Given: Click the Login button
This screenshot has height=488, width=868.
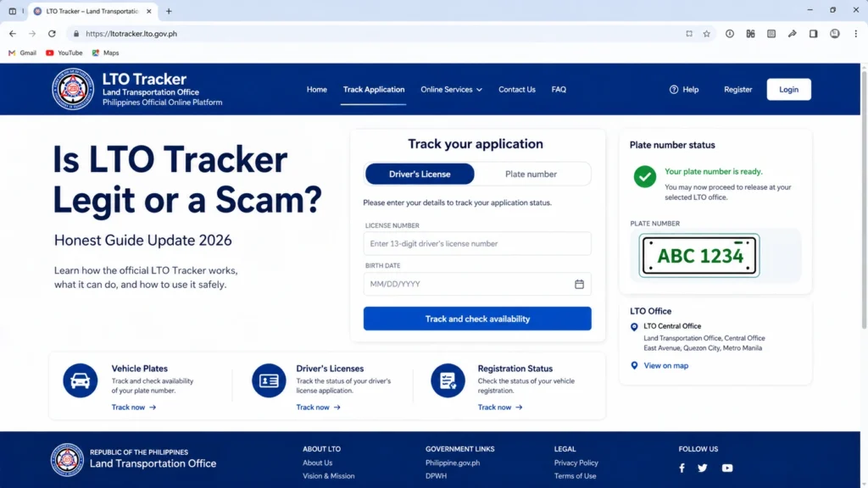Looking at the screenshot, I should point(789,89).
